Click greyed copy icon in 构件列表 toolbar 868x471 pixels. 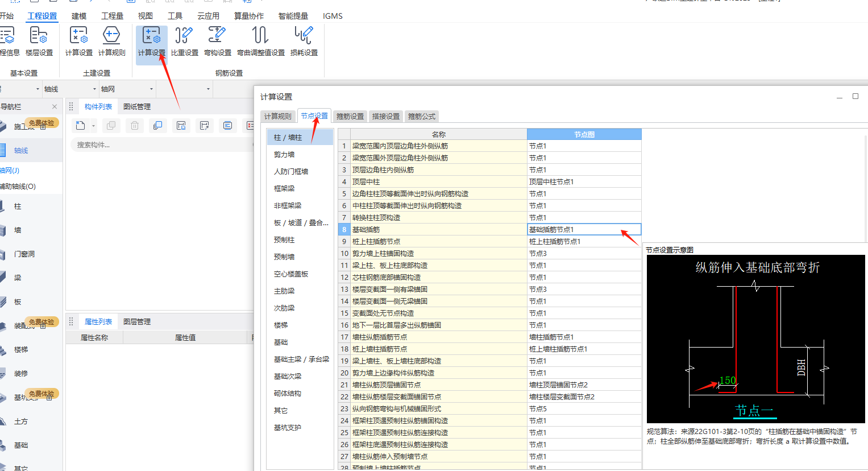point(111,126)
